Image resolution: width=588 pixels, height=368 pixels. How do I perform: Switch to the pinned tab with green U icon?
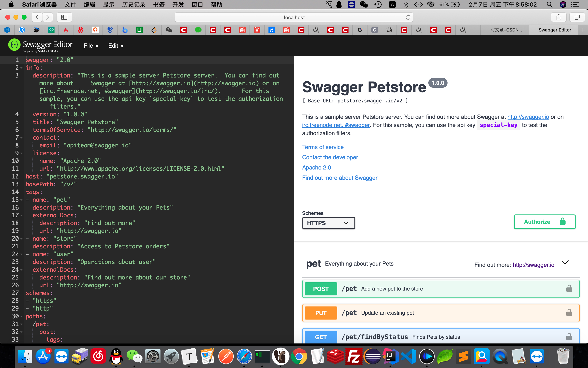139,30
